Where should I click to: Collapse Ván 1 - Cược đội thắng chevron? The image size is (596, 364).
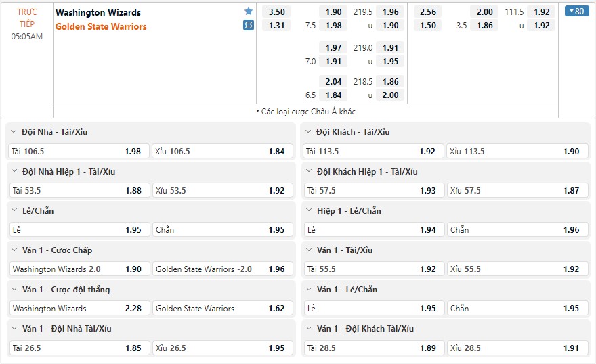click(14, 289)
